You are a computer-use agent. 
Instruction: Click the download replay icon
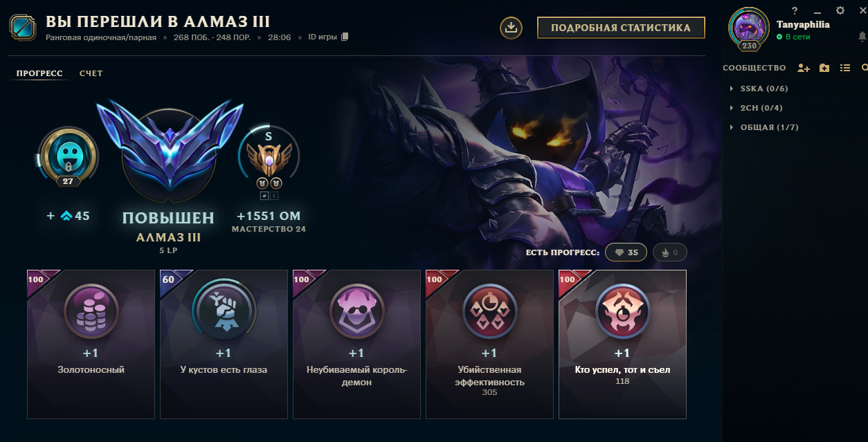coord(510,28)
